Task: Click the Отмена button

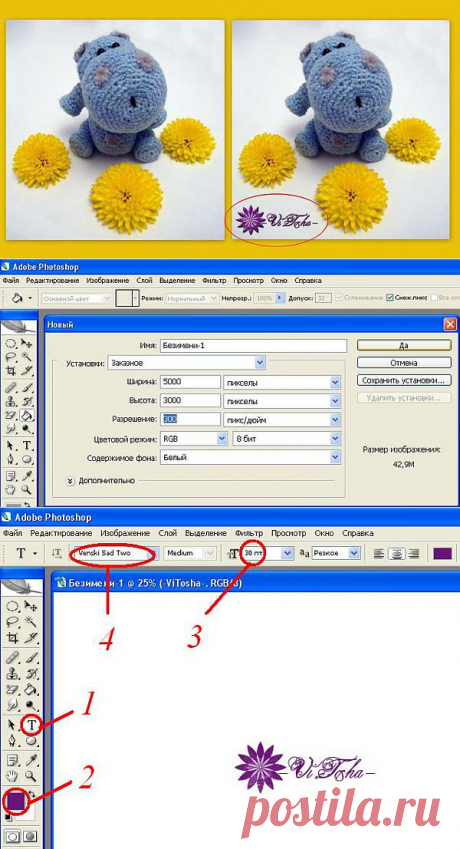Action: click(404, 362)
